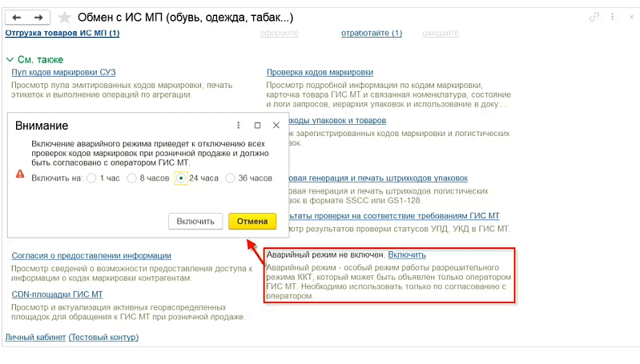Open the Внимание dialog three-dot menu
This screenshot has width=640, height=364.
coord(239,125)
